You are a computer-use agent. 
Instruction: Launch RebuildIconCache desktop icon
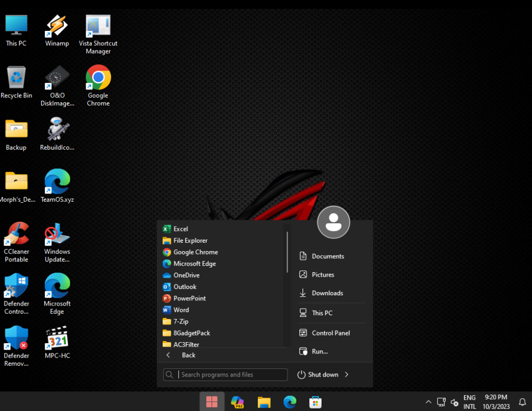point(57,134)
